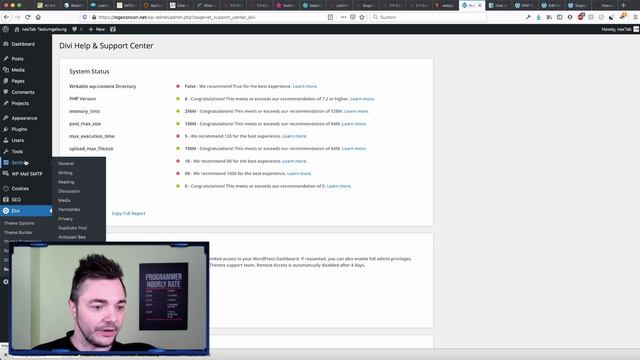Image resolution: width=640 pixels, height=360 pixels.
Task: Click the WordPress logo in admin bar
Action: click(x=5, y=29)
